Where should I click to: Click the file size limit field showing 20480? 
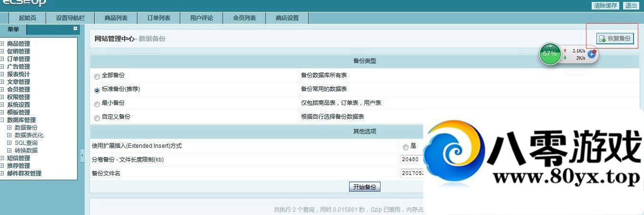412,160
